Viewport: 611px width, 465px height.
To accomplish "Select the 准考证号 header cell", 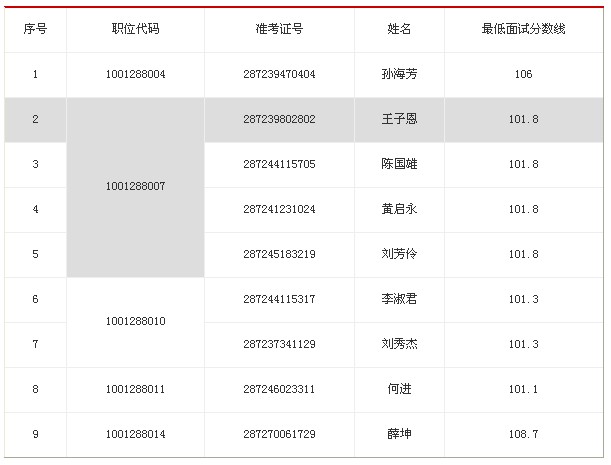I will 279,29.
